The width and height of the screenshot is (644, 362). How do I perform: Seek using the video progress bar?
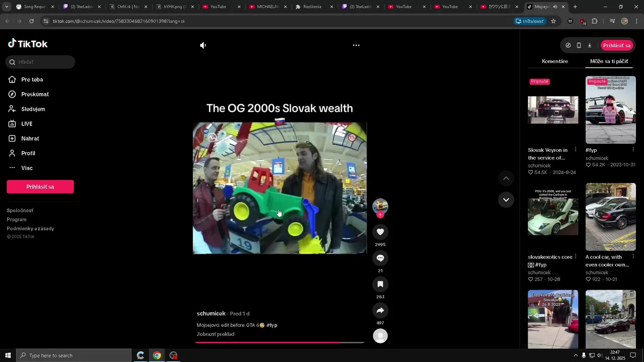[280, 342]
